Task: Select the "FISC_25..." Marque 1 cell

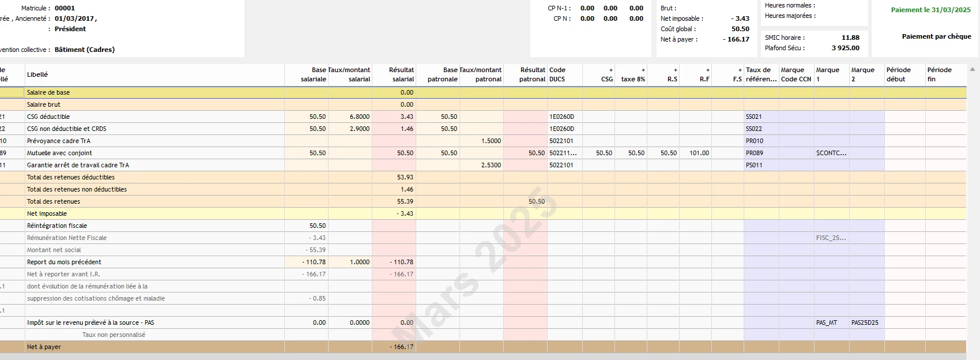Action: [x=831, y=238]
